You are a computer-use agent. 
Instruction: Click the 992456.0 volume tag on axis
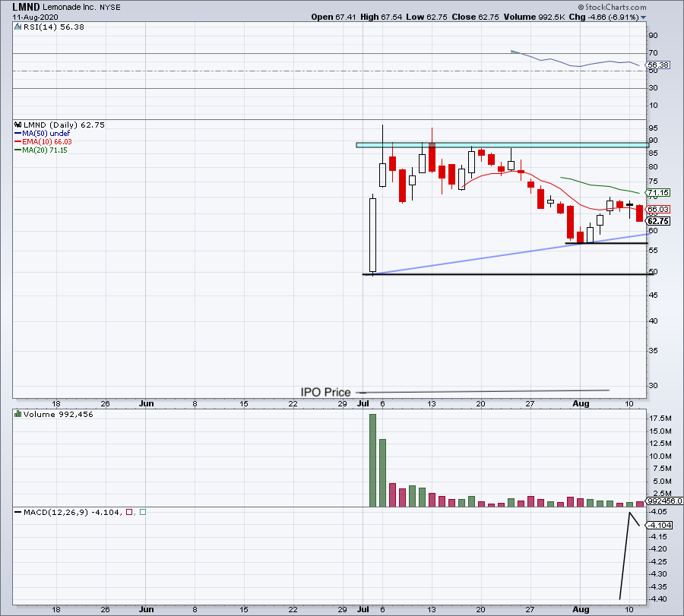pos(665,501)
